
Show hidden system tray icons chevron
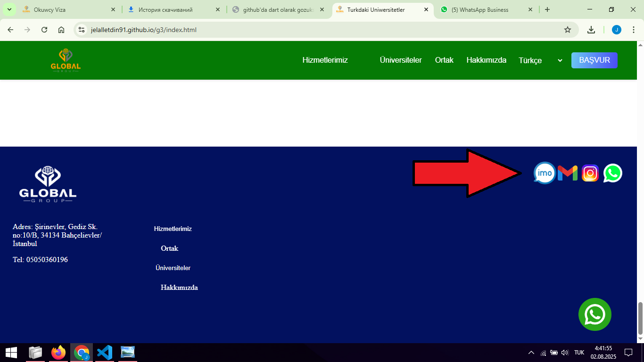(531, 353)
